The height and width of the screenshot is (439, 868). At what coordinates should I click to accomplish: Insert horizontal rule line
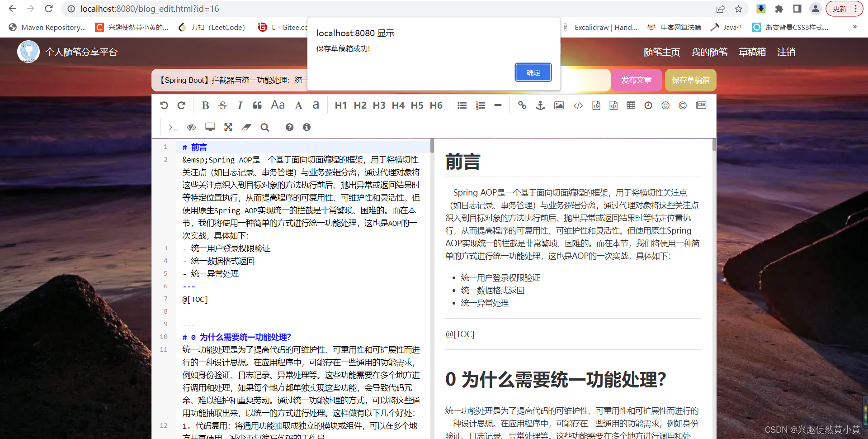click(498, 105)
